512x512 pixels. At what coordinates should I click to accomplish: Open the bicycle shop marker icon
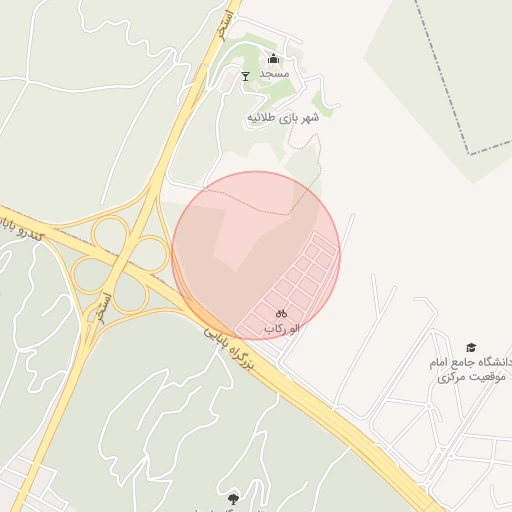pyautogui.click(x=281, y=313)
